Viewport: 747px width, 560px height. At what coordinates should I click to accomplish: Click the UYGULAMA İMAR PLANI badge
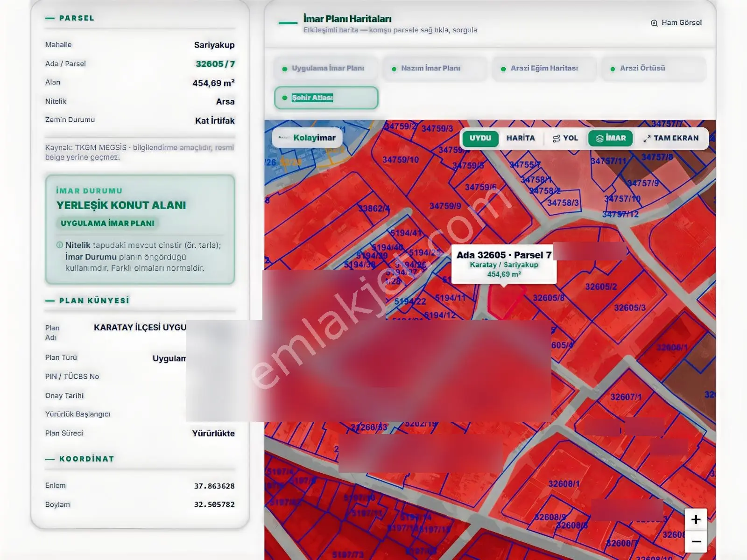[107, 224]
